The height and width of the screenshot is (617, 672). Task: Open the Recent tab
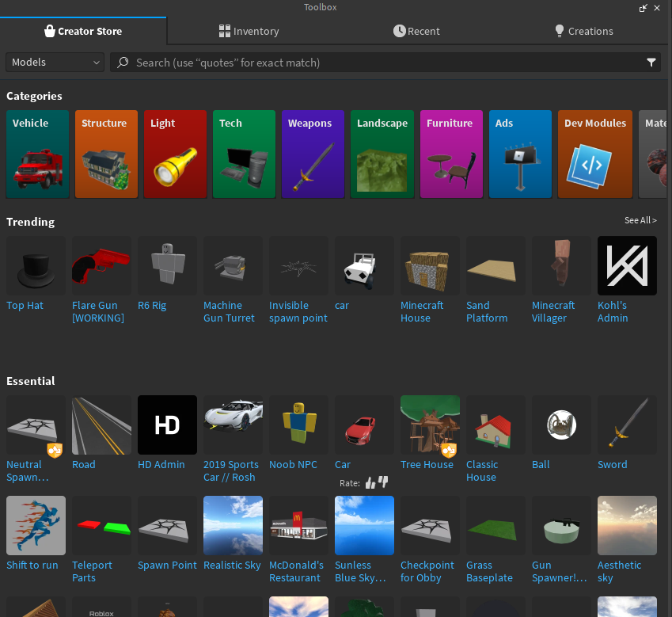pyautogui.click(x=416, y=32)
